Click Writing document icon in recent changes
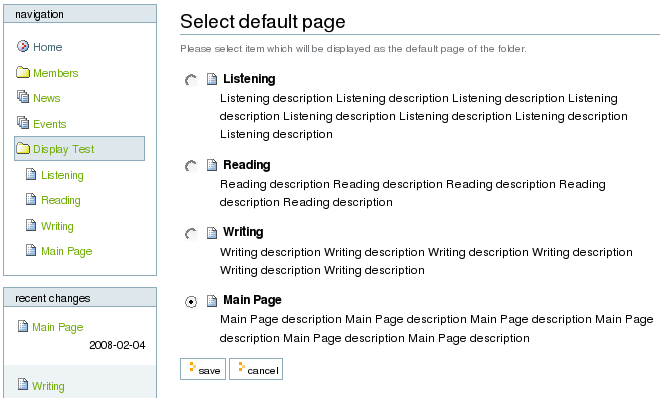This screenshot has width=660, height=398. (x=23, y=384)
